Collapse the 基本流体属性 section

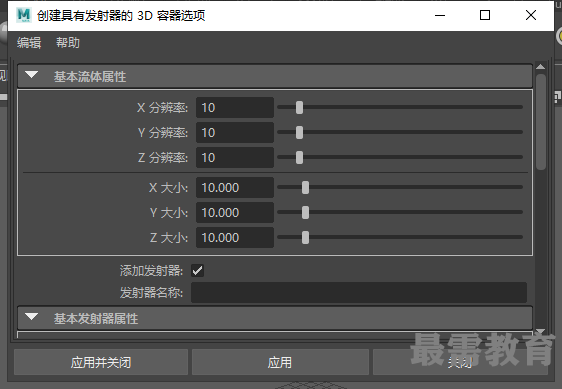[x=32, y=75]
